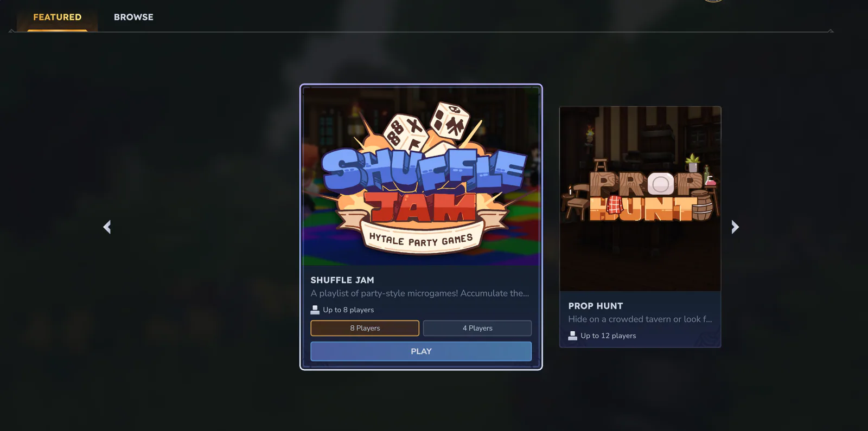
Task: Click the Shuffle Jam description starting 'A playlist of party-style'
Action: (x=420, y=293)
